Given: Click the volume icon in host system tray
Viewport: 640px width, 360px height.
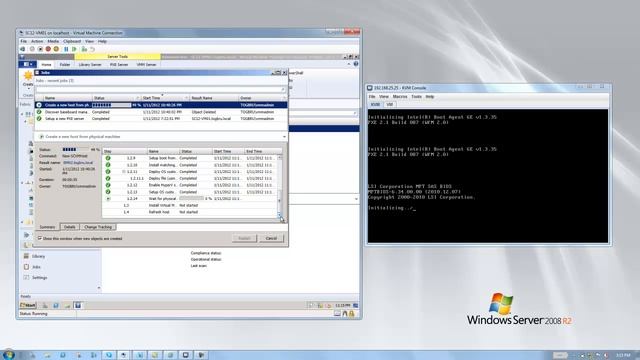Looking at the screenshot, I should tap(606, 355).
